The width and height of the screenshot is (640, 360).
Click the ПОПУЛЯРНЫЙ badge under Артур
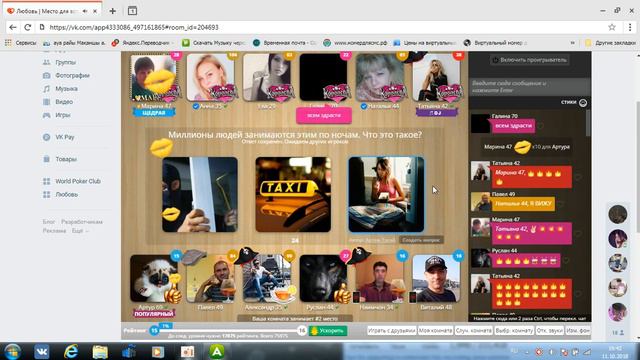154,314
